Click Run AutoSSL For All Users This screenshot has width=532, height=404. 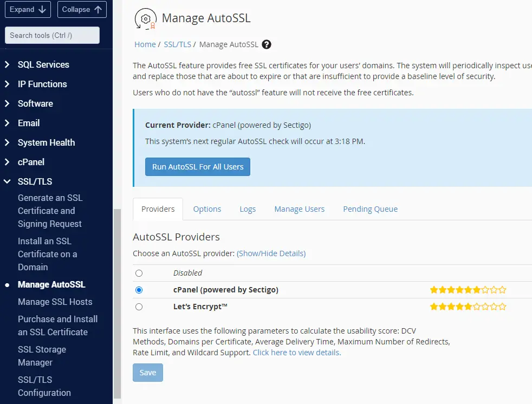197,167
